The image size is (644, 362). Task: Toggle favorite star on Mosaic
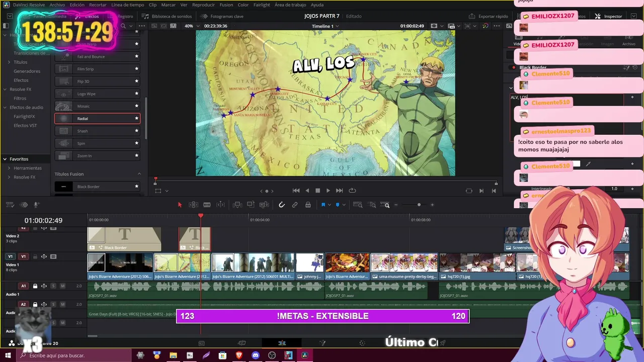pos(136,106)
